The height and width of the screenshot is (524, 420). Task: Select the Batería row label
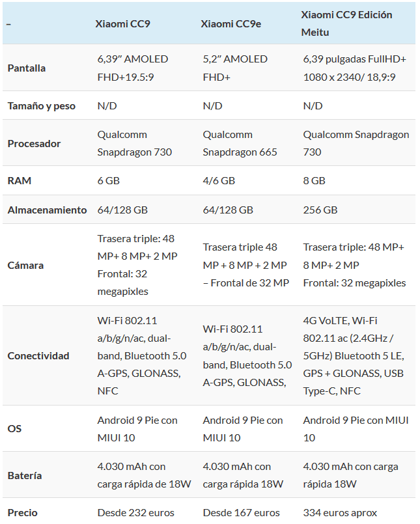point(25,476)
